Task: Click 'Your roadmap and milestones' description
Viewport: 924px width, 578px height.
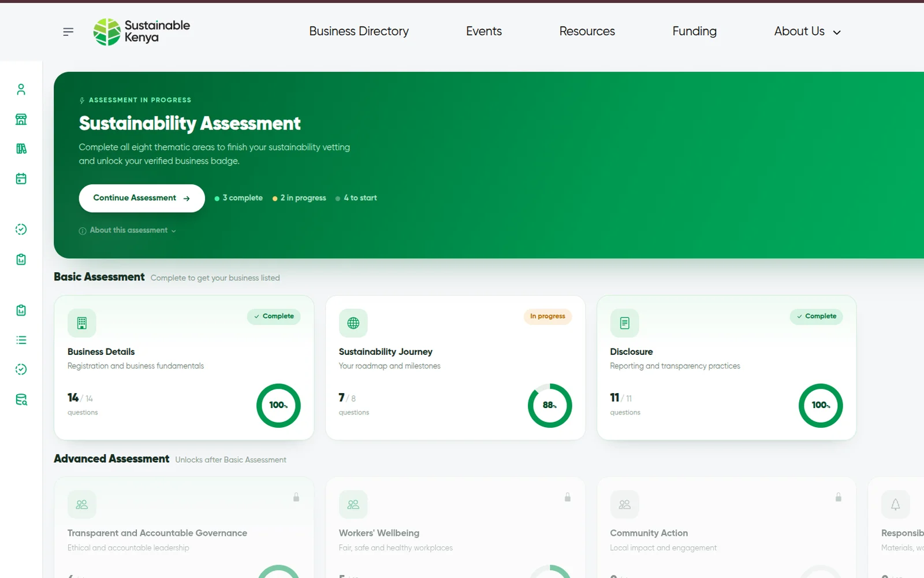Action: (389, 366)
